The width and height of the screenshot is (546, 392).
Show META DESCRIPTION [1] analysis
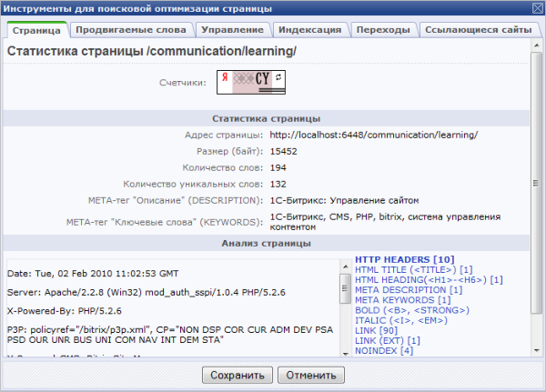coord(409,289)
